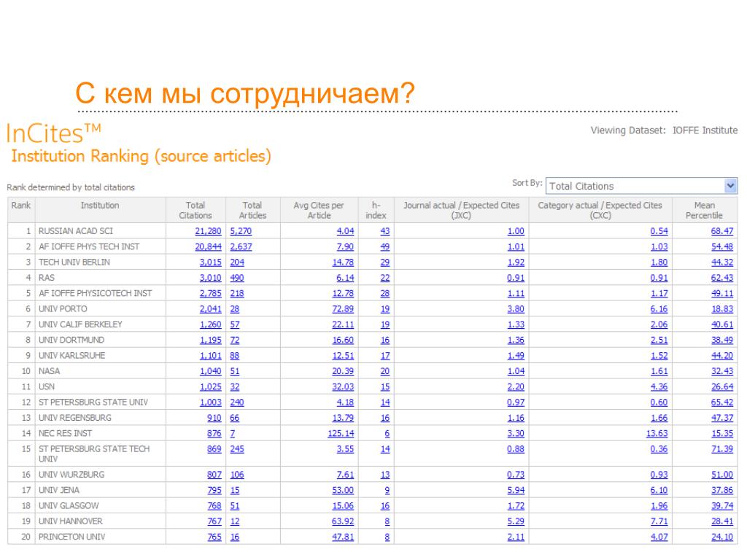This screenshot has height=560, width=747.
Task: Click the Avg Cites per Article header
Action: (x=319, y=210)
